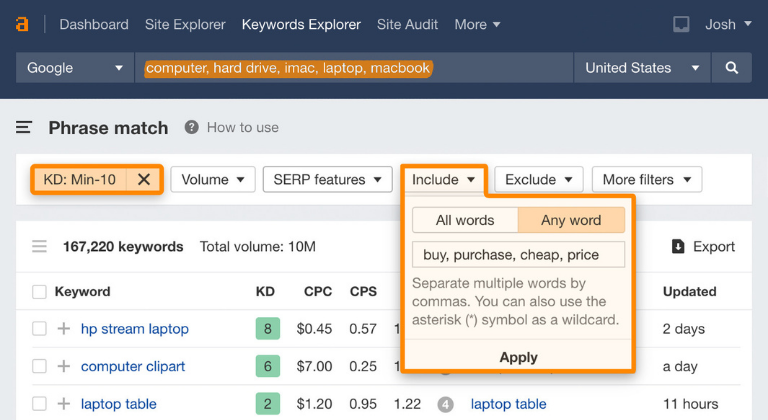Click the Ahrefs logo icon
This screenshot has height=420, width=768.
click(x=22, y=24)
